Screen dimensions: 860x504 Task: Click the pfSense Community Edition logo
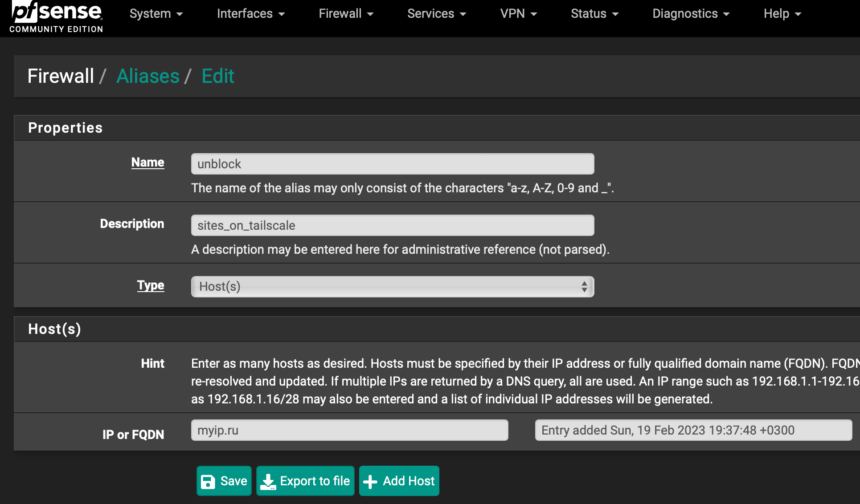coord(56,17)
